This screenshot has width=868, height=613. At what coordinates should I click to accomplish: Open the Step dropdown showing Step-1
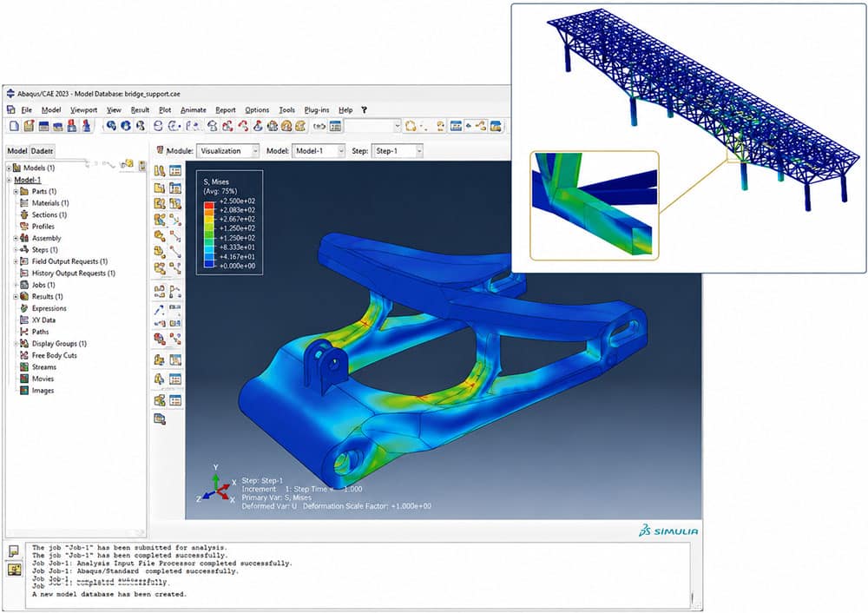tap(398, 150)
